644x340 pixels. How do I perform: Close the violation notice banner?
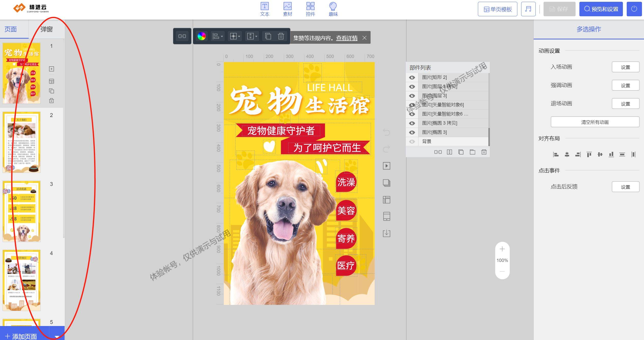(364, 38)
